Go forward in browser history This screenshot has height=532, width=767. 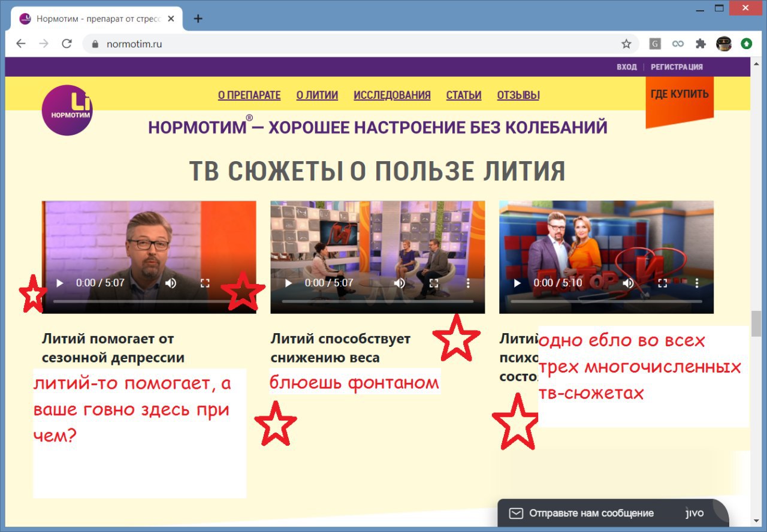[44, 44]
